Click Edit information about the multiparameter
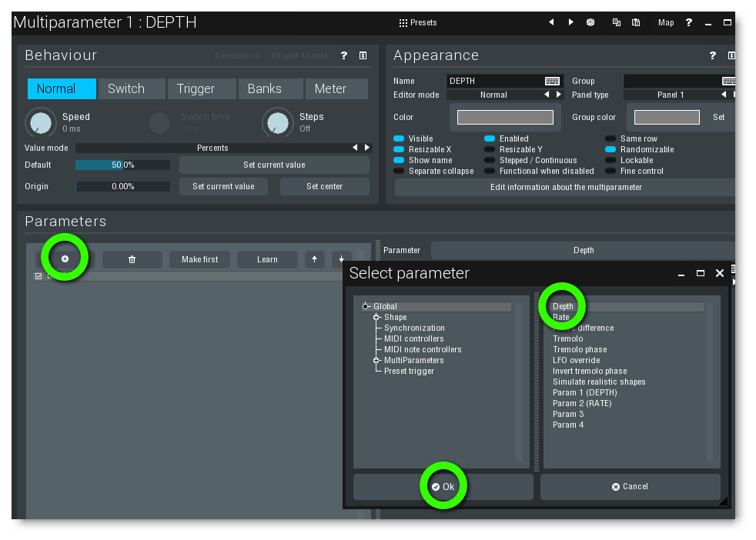Viewport: 756px width, 540px height. [x=566, y=187]
